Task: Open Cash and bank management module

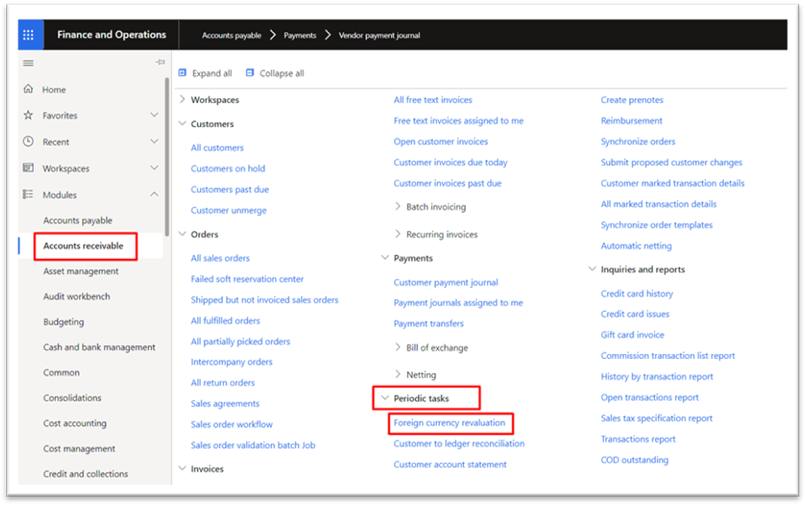Action: 99,347
